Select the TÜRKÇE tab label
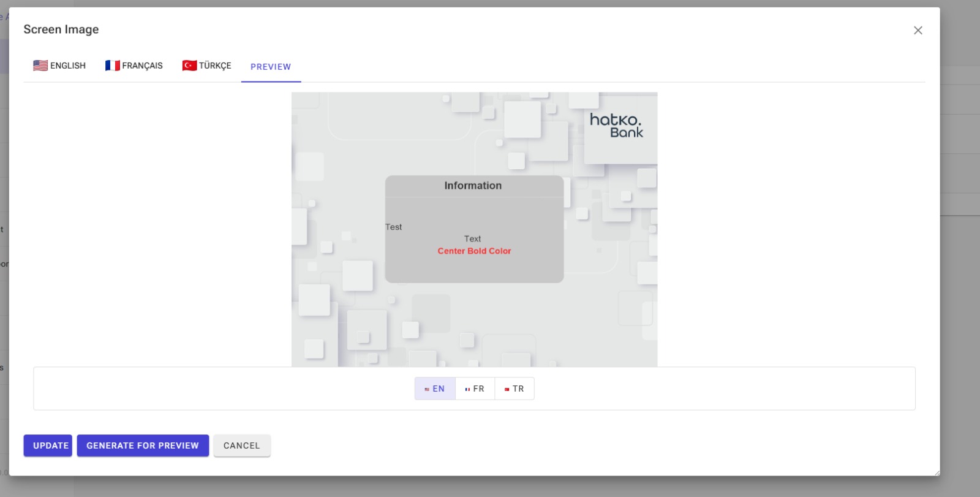Image resolution: width=980 pixels, height=497 pixels. (x=215, y=66)
